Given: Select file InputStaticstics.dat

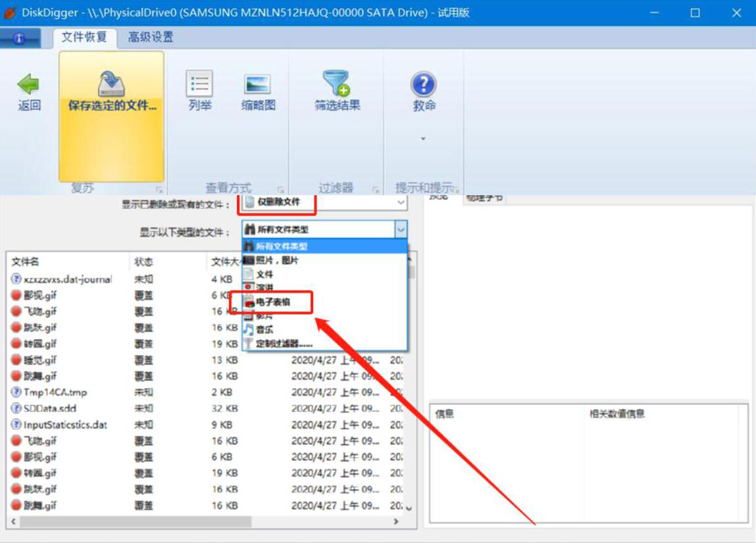Looking at the screenshot, I should [65, 425].
